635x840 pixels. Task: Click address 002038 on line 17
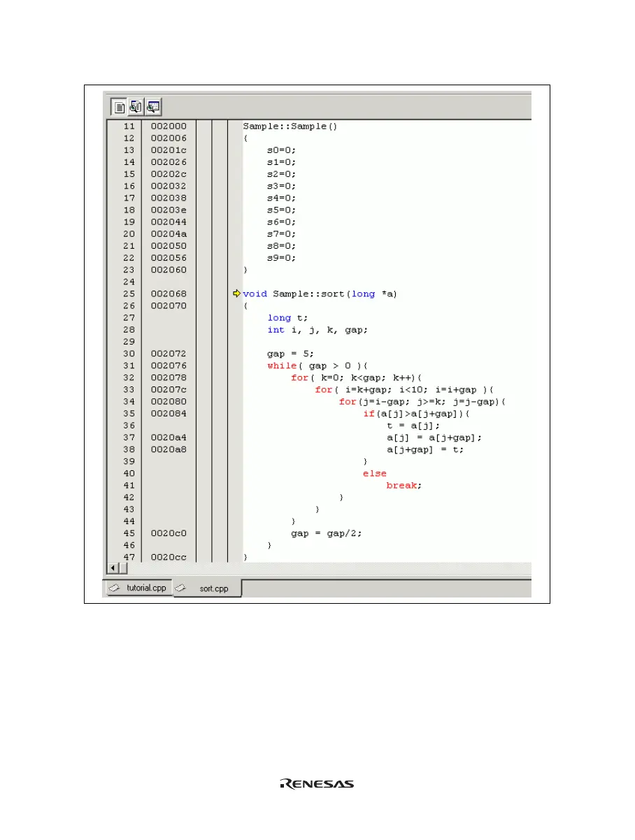pyautogui.click(x=169, y=198)
